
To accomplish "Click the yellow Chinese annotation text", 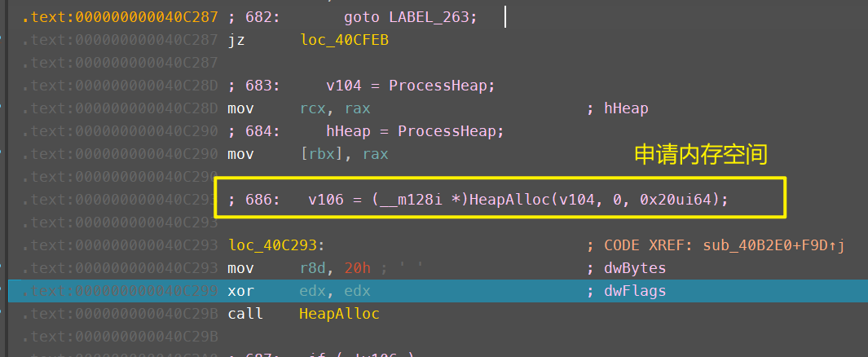I will [701, 155].
